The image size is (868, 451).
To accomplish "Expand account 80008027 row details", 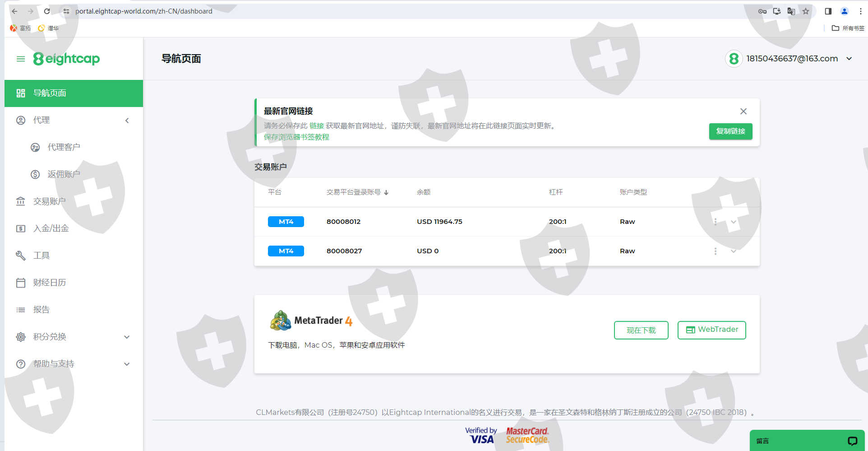I will pyautogui.click(x=734, y=251).
